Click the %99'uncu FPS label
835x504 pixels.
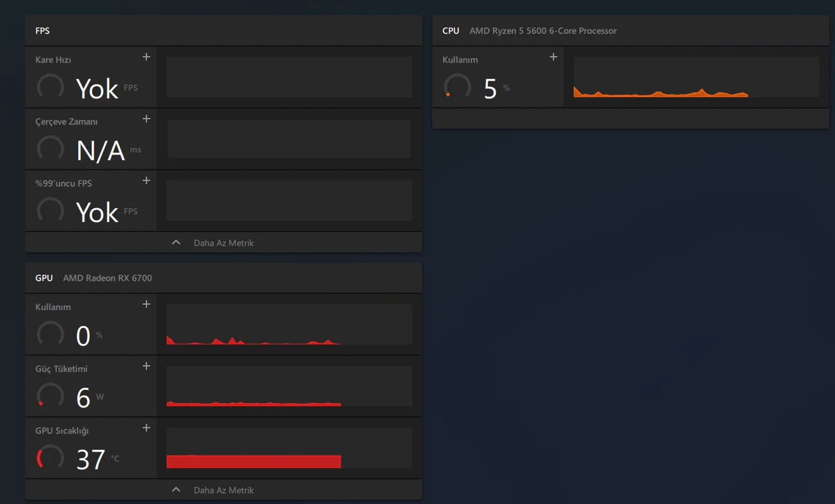pos(63,184)
